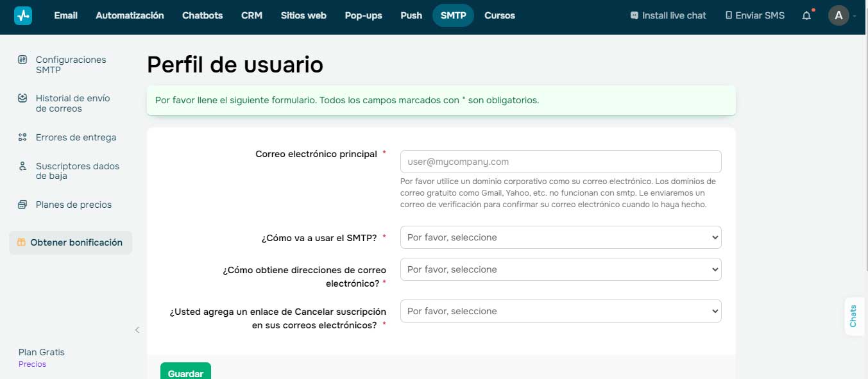Viewport: 868px width, 379px height.
Task: Focus the Correo electrónico principal input field
Action: (x=560, y=162)
